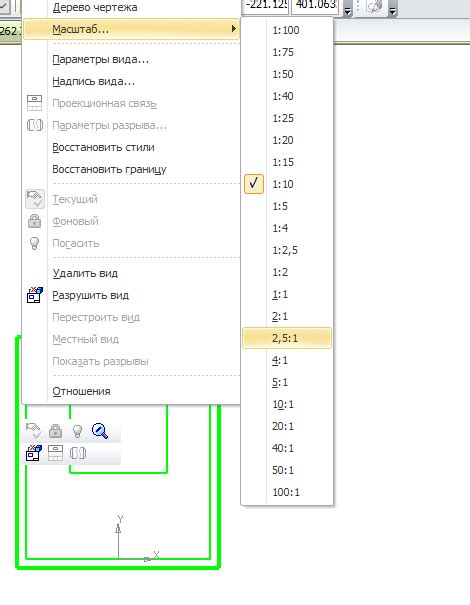Select scale 1:100
The width and height of the screenshot is (470, 605).
click(287, 30)
